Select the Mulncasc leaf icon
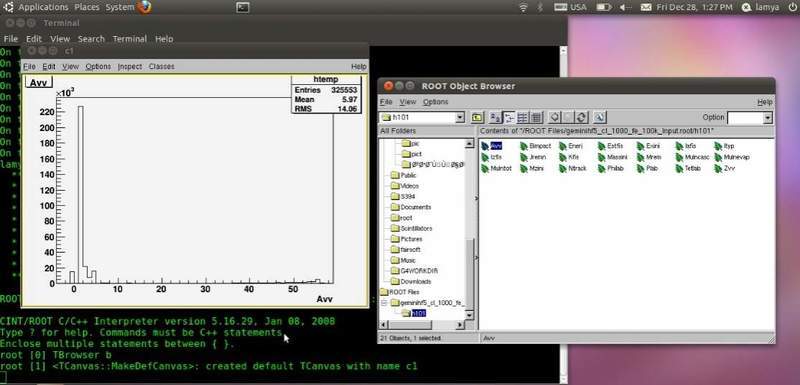 pos(680,158)
